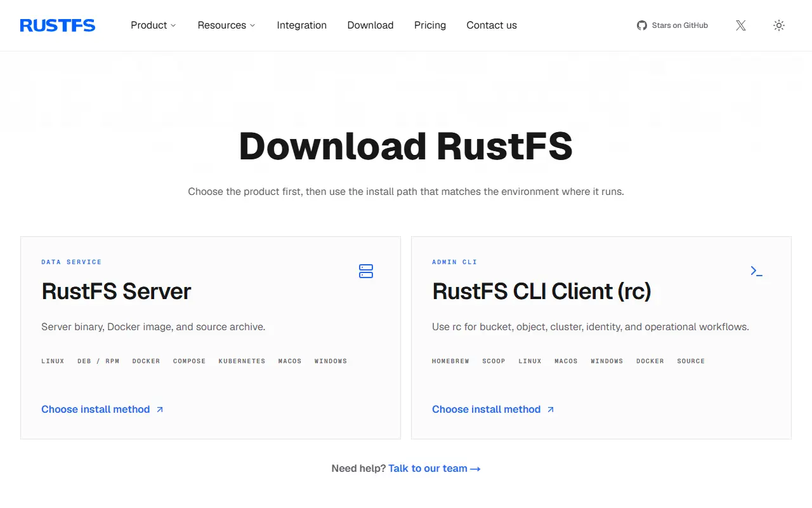Image resolution: width=812 pixels, height=508 pixels.
Task: Click the server icon in RustFS Server card
Action: pos(366,271)
